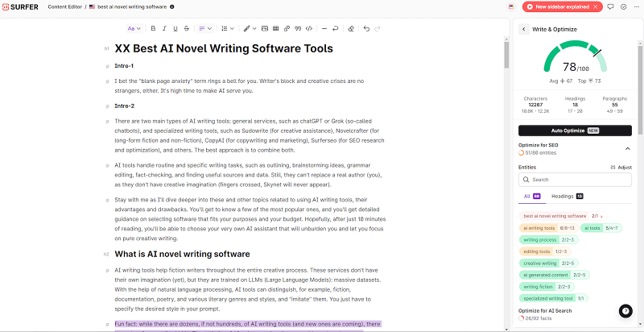
Task: Insert an image
Action: (x=265, y=29)
